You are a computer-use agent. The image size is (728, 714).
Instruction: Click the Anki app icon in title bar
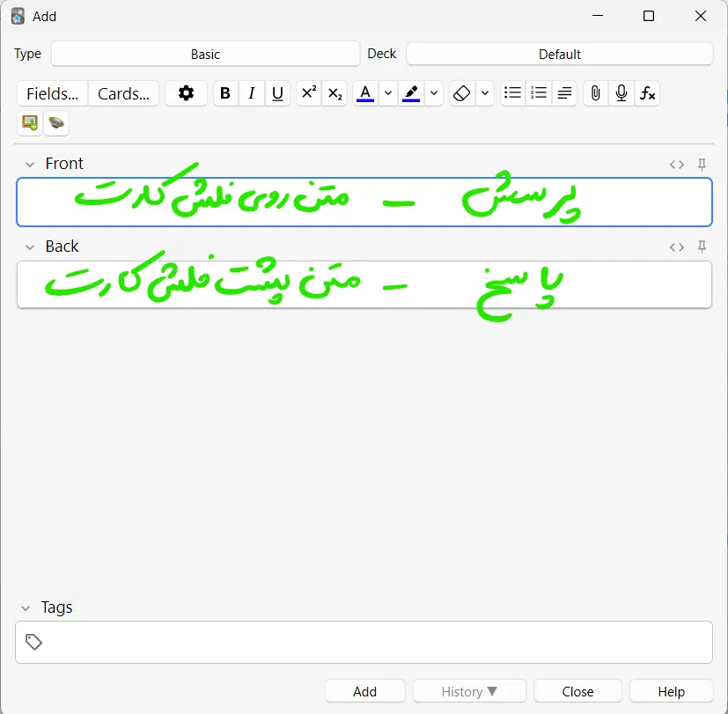(x=18, y=16)
